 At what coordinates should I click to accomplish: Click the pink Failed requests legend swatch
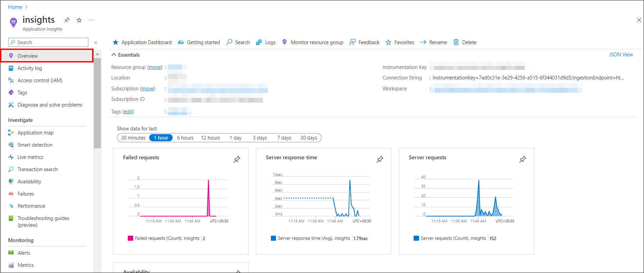[130, 238]
